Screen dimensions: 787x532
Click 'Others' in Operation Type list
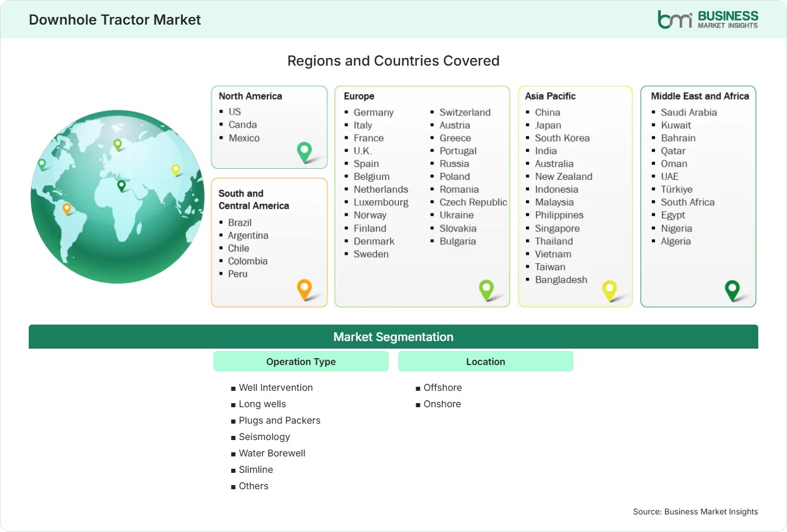click(x=253, y=486)
